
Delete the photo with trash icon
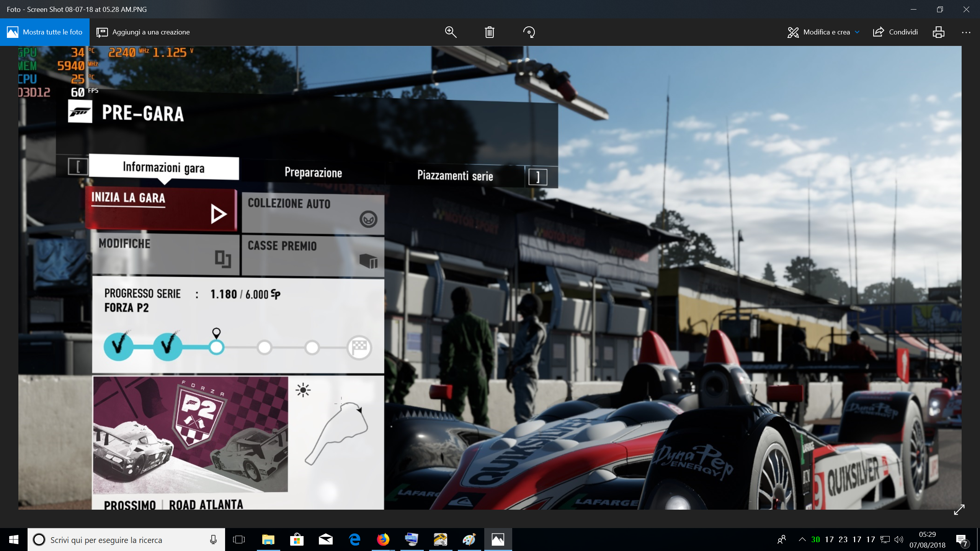click(x=490, y=32)
